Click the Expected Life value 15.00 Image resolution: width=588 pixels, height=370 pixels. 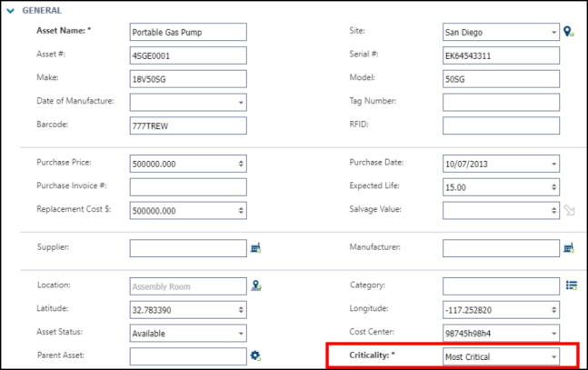(x=455, y=187)
